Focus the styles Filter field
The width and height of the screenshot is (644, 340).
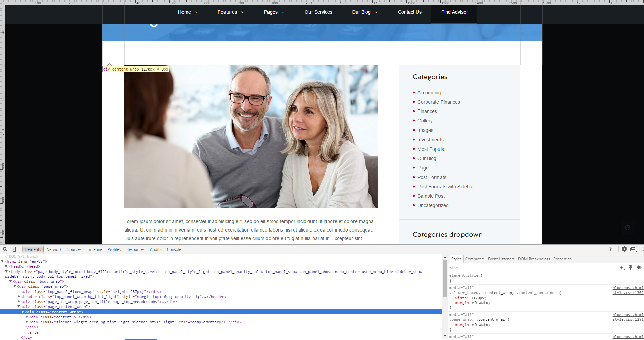(532, 268)
